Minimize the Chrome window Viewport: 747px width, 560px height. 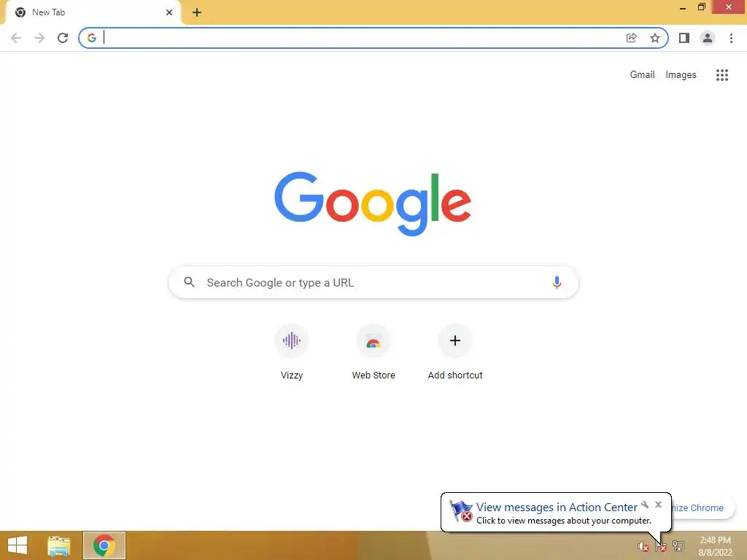pos(683,7)
